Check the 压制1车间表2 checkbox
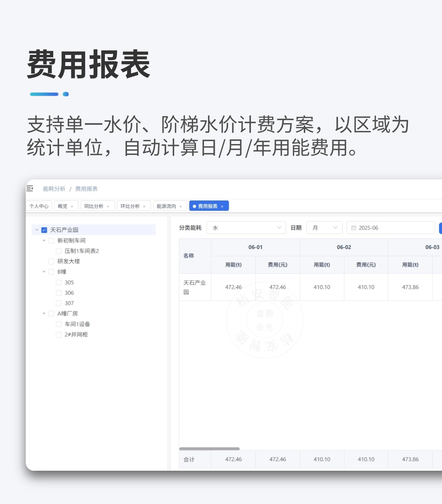 [x=59, y=251]
